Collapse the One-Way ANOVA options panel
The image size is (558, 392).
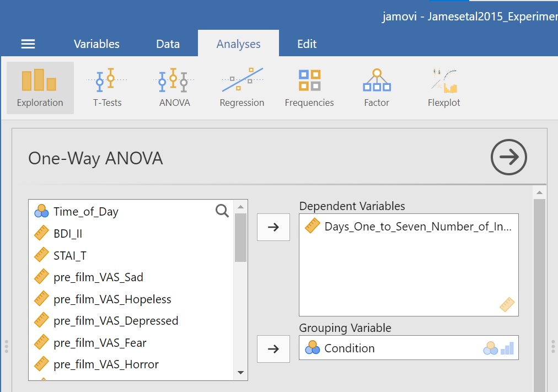tap(508, 157)
